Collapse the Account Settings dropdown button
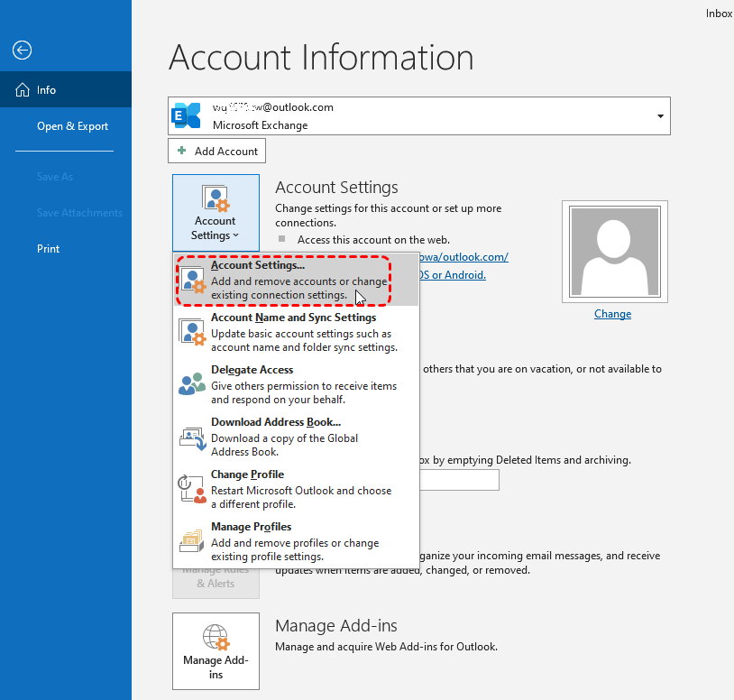Screen dimensions: 734x700 coord(216,213)
